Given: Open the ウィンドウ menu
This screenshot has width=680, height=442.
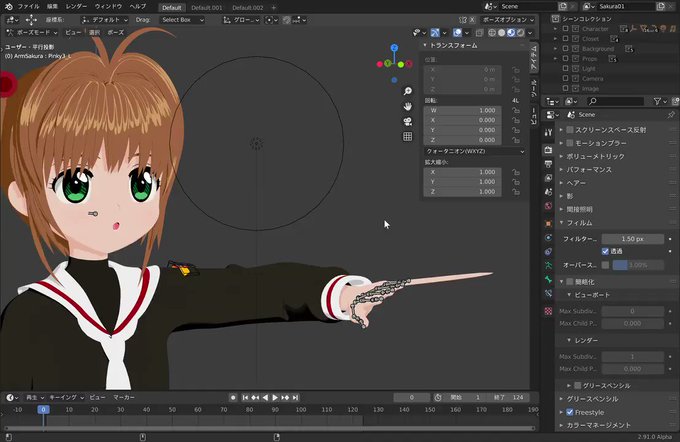Looking at the screenshot, I should [108, 7].
